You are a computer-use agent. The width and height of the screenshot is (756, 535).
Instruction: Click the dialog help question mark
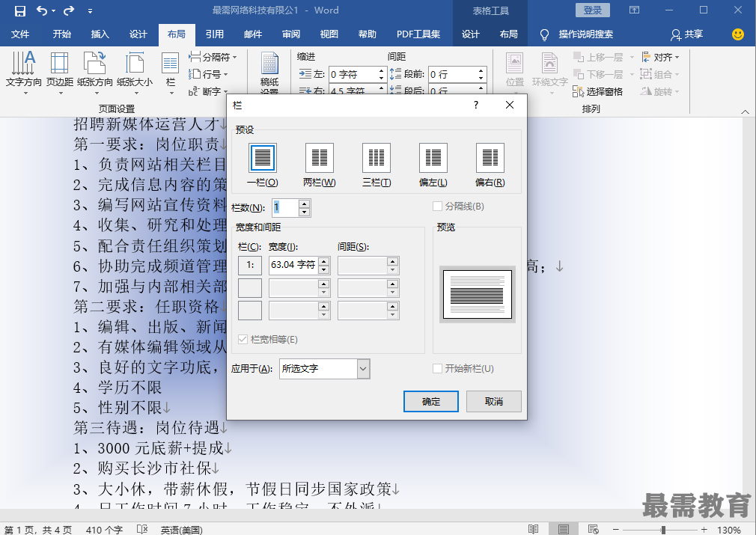point(476,105)
